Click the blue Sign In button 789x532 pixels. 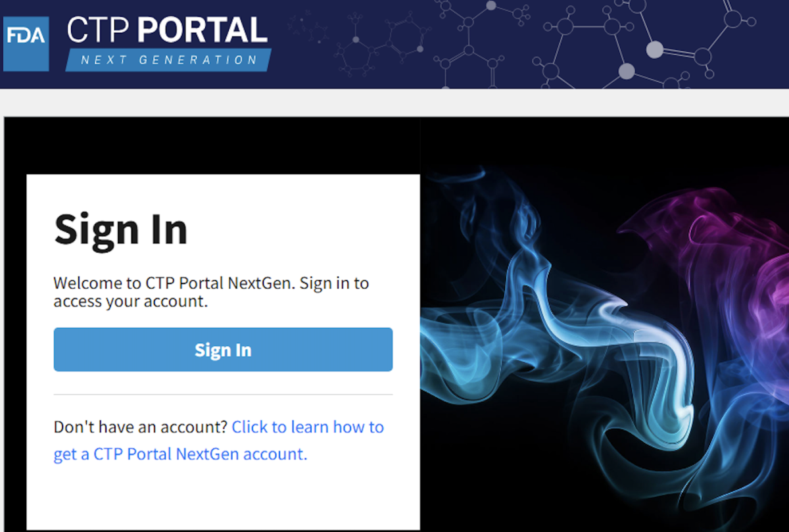(x=223, y=350)
